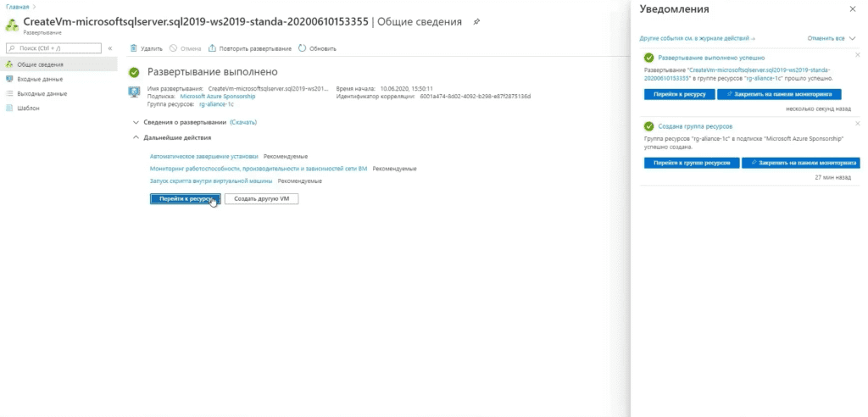
Task: Focus the Поиск (Ctrl + /) search box
Action: pos(53,48)
